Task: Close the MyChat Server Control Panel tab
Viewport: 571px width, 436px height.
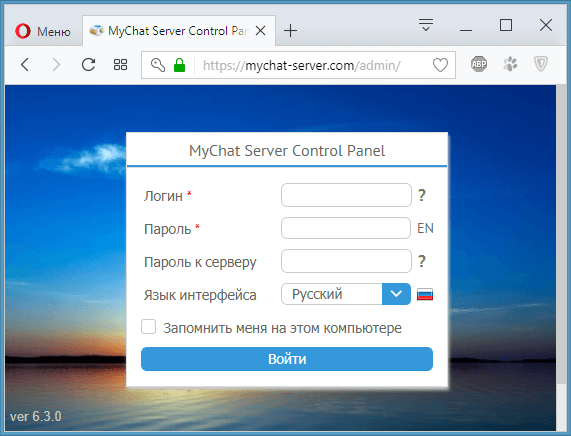Action: pos(260,31)
